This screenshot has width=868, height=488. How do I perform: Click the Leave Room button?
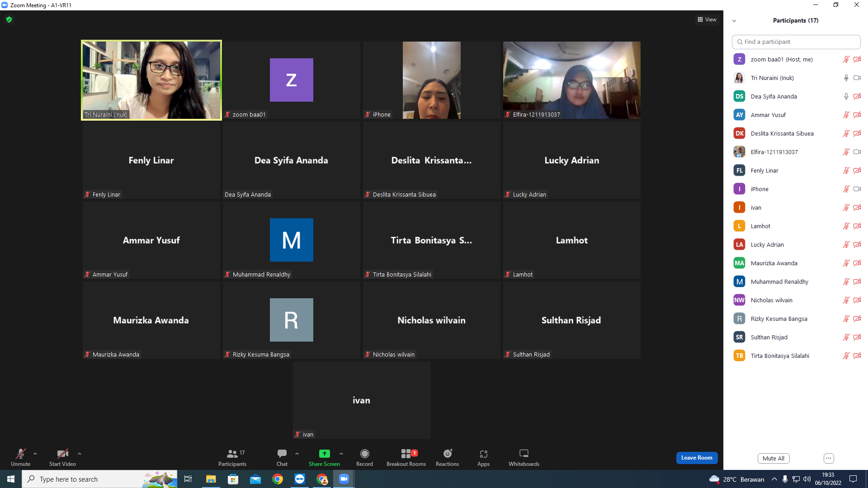pyautogui.click(x=697, y=458)
